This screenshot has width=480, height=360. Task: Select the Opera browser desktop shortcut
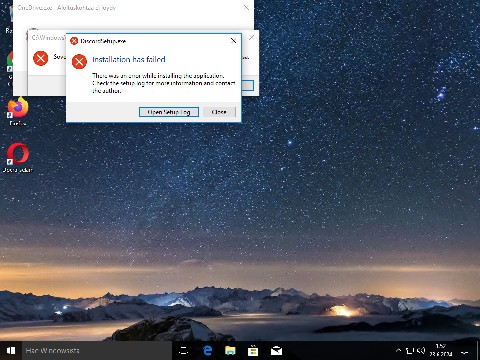tap(18, 158)
